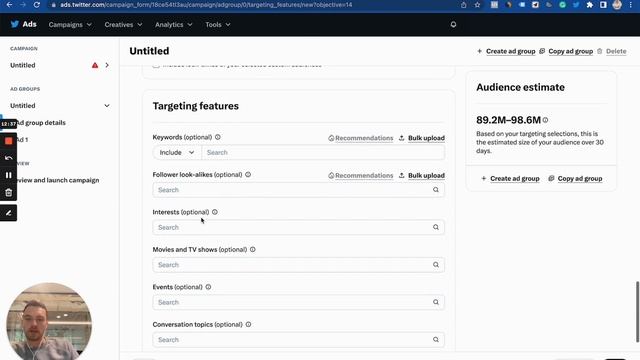Click search magnifier in Events field
This screenshot has width=640, height=360.
click(x=436, y=302)
